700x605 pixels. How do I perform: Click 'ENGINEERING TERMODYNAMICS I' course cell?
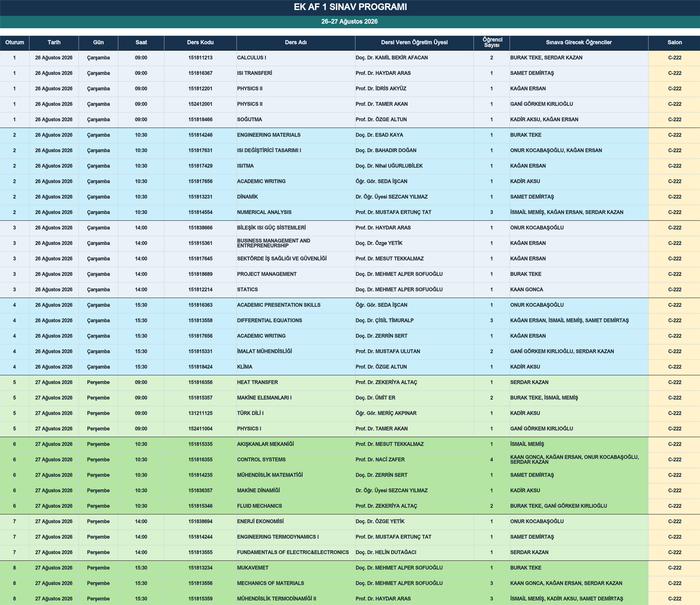(296, 537)
